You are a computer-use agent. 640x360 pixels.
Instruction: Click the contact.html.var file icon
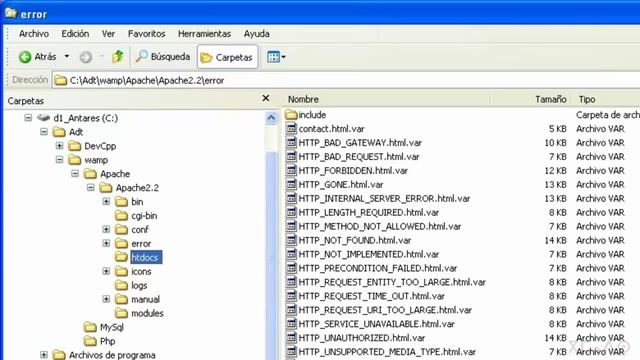pyautogui.click(x=291, y=129)
